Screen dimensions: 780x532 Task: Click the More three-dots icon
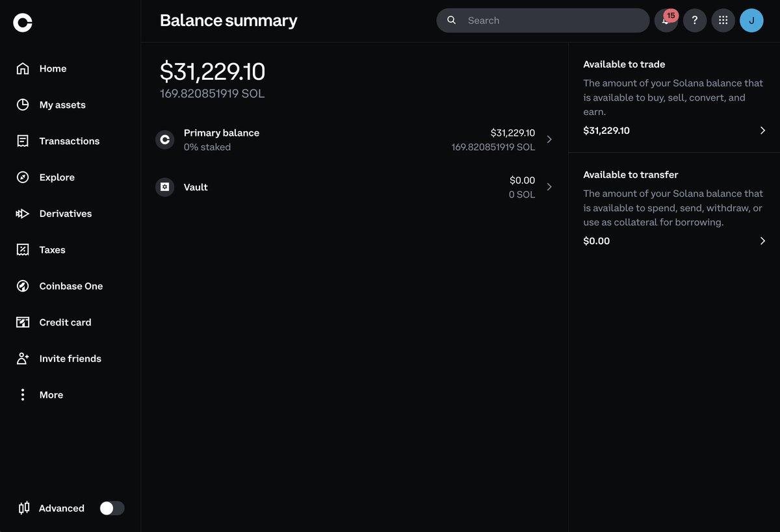(x=23, y=395)
